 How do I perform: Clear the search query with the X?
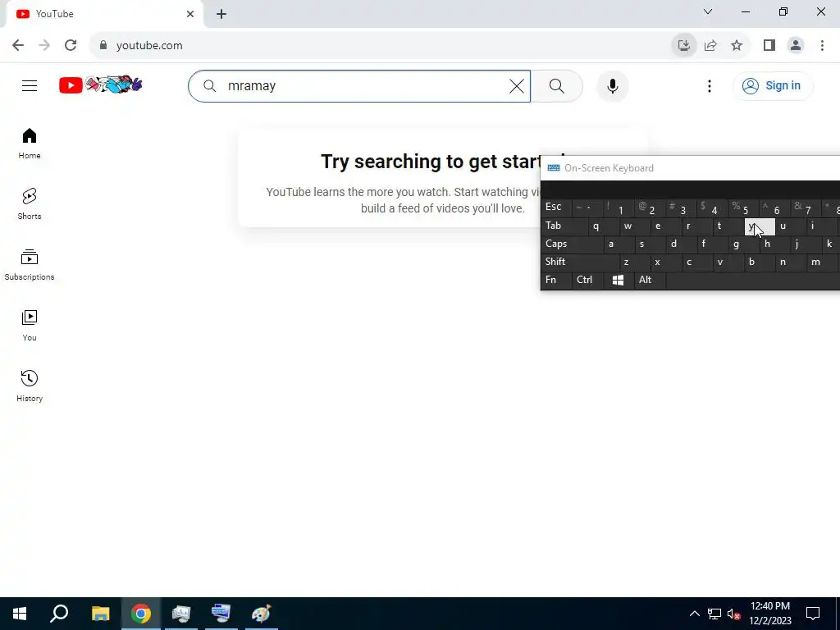click(517, 85)
